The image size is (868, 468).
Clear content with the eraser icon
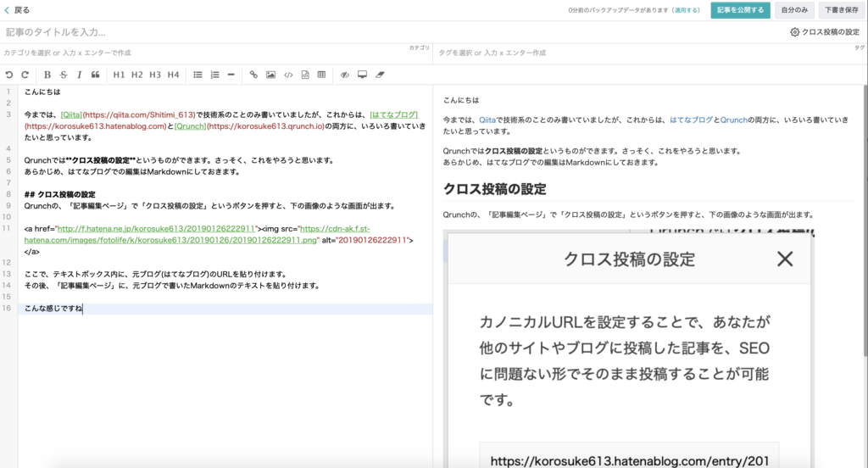click(380, 75)
